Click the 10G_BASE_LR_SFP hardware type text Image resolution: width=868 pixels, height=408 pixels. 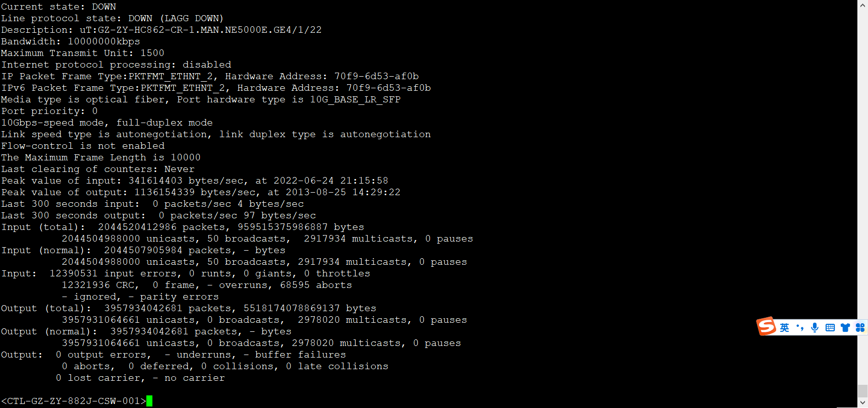coord(355,99)
